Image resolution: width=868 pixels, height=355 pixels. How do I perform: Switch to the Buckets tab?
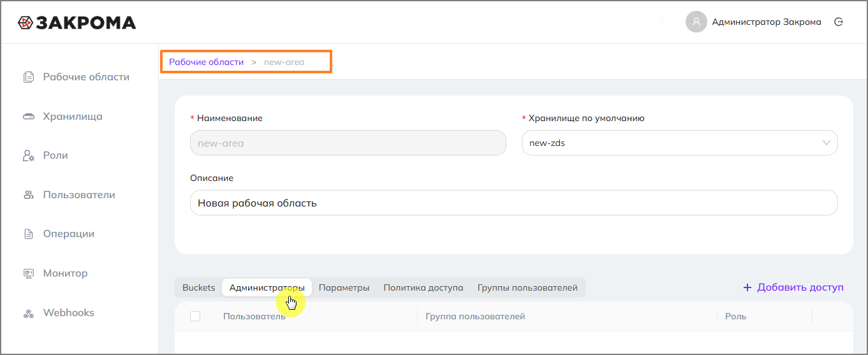198,287
